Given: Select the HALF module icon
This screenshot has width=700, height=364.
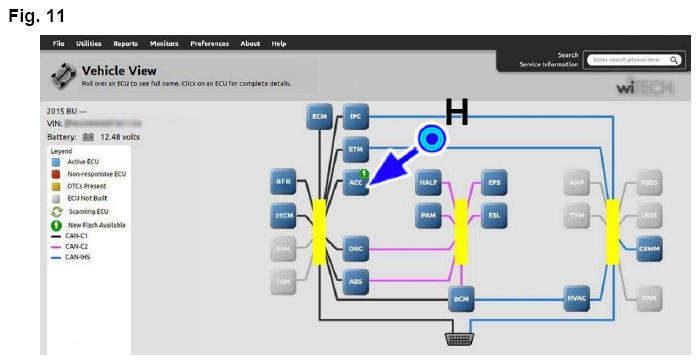Looking at the screenshot, I should pyautogui.click(x=428, y=183).
